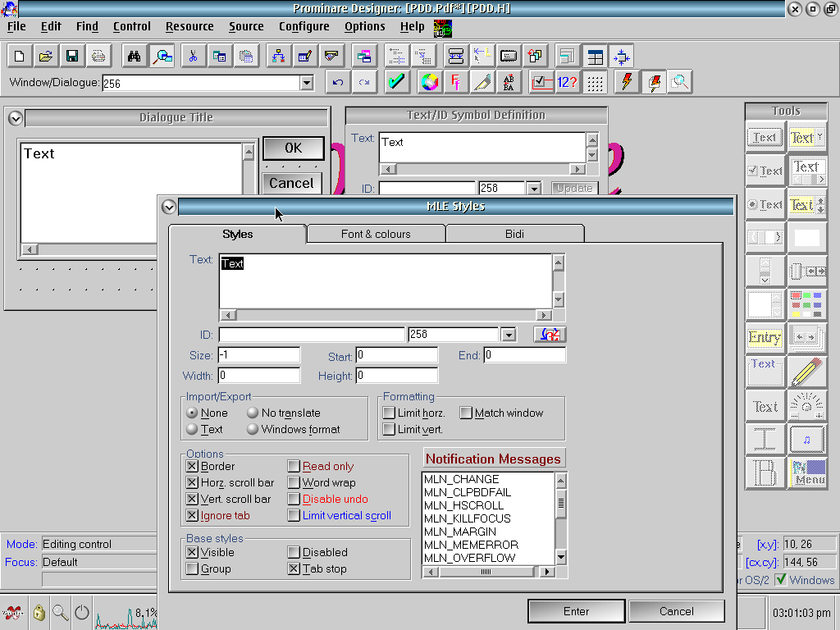Toggle the Ignore tab checkbox
Image resolution: width=840 pixels, height=630 pixels.
point(192,515)
